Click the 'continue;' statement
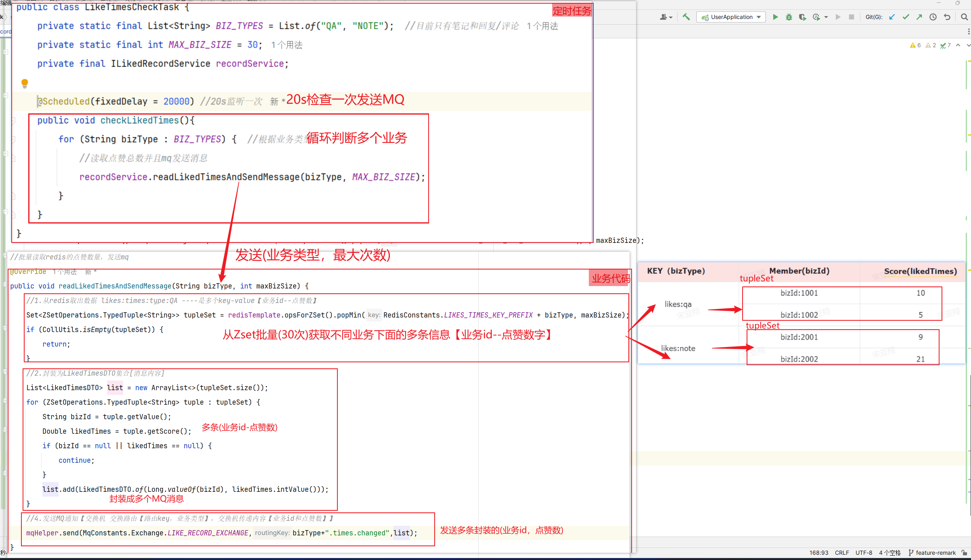Viewport: 971px width, 560px height. point(76,460)
